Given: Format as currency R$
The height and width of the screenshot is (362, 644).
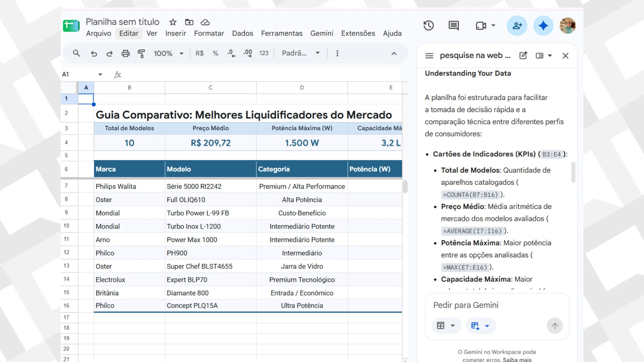Looking at the screenshot, I should [x=200, y=53].
